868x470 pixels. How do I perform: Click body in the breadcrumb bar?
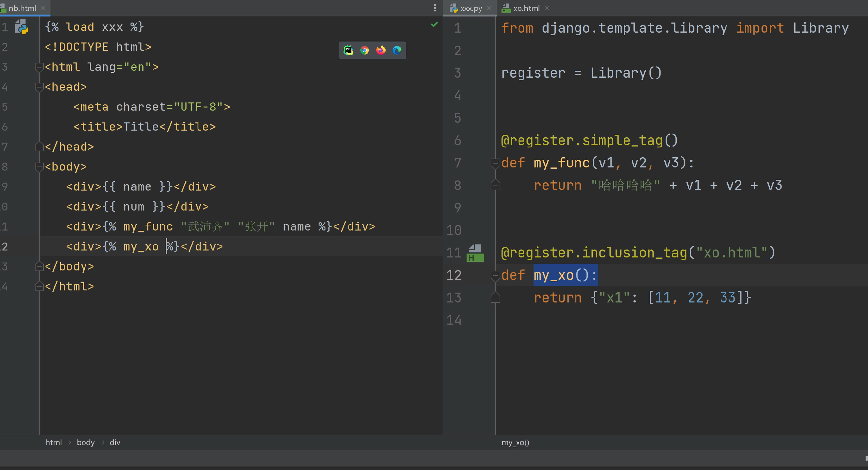pyautogui.click(x=85, y=442)
